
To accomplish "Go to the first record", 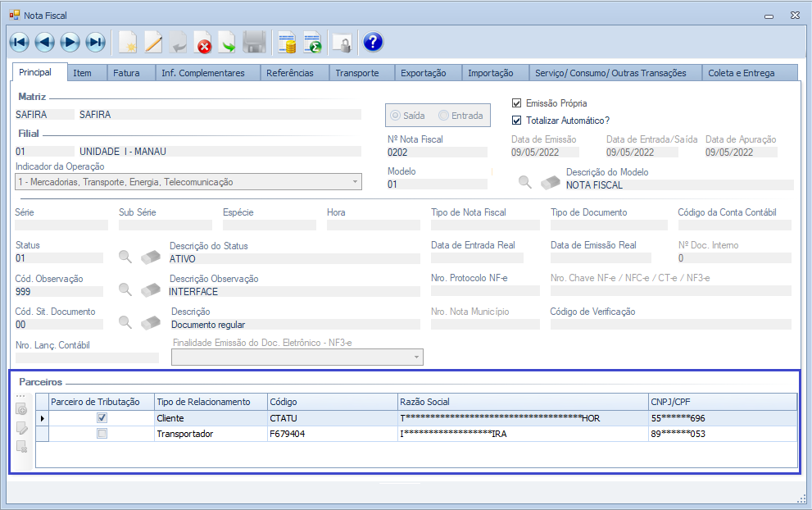I will [20, 42].
